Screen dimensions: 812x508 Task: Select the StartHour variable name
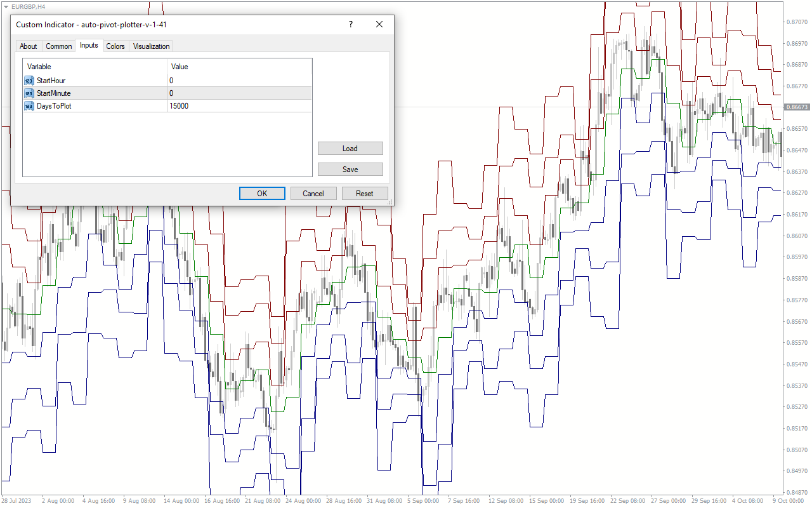pos(51,81)
